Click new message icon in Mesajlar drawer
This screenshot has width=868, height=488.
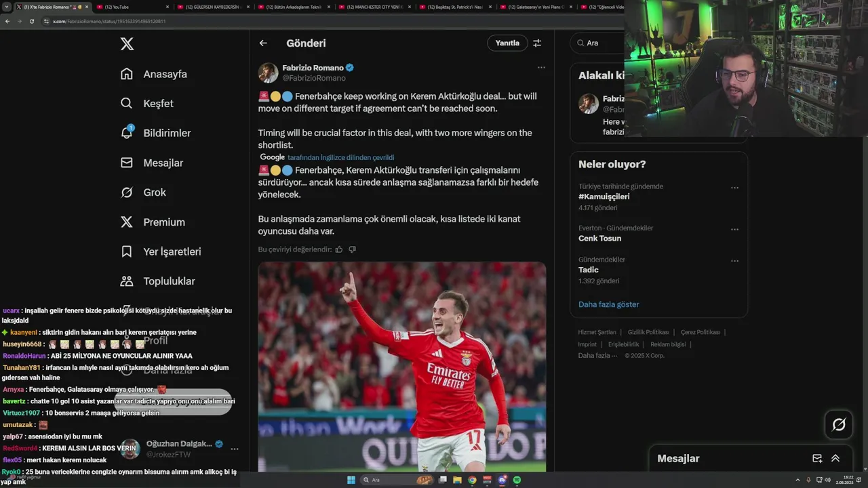point(817,458)
